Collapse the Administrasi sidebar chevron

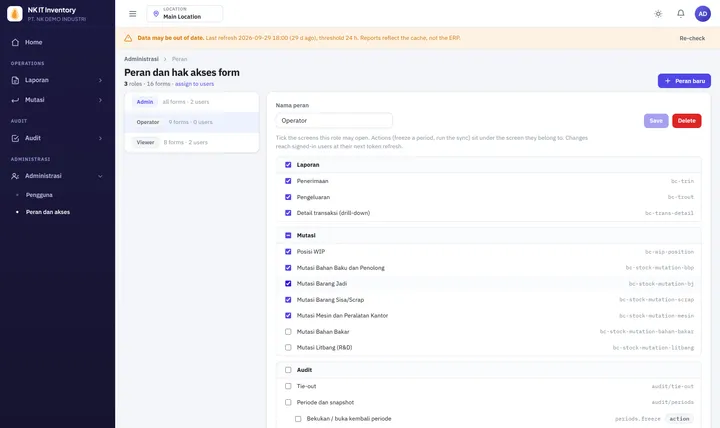[x=100, y=176]
